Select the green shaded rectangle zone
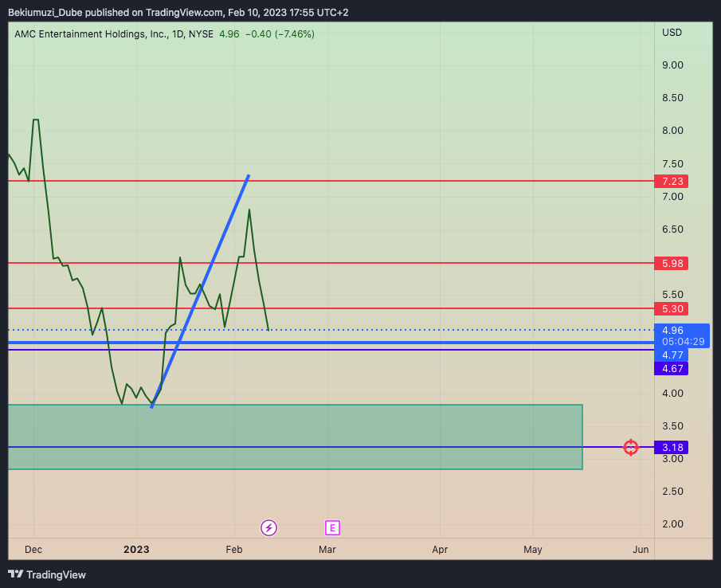Viewport: 721px width, 588px height. click(296, 437)
